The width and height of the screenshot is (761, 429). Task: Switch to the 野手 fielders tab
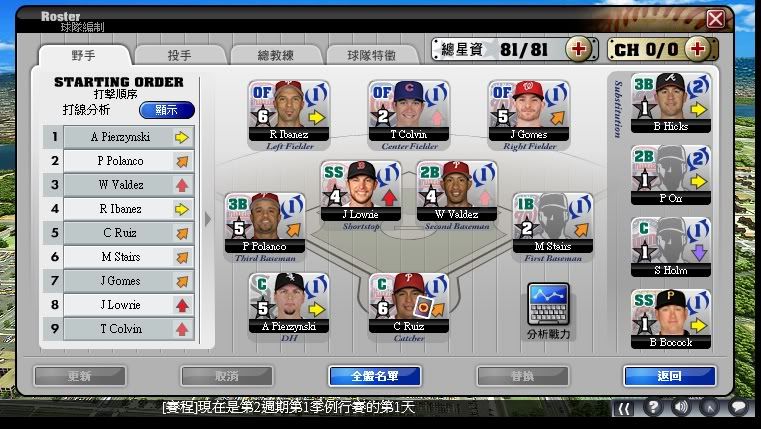point(84,55)
